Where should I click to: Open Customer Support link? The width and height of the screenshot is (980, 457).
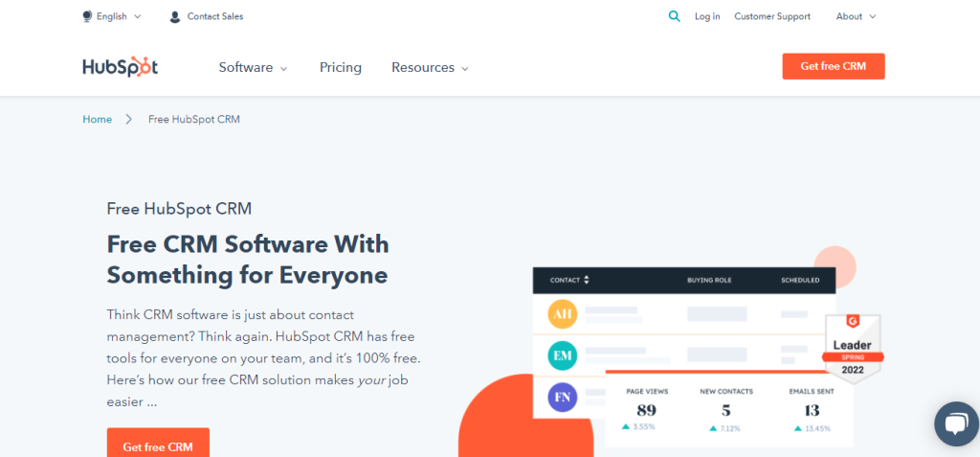tap(772, 16)
